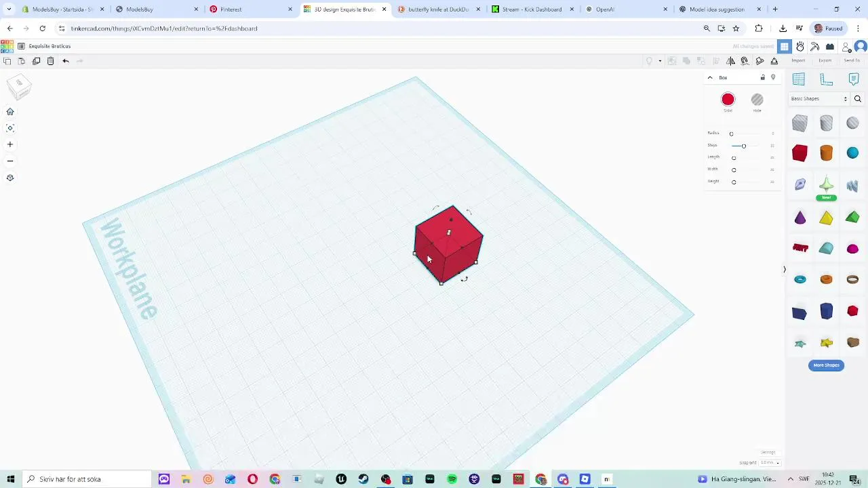
Task: Pick the green roof shape
Action: (852, 218)
